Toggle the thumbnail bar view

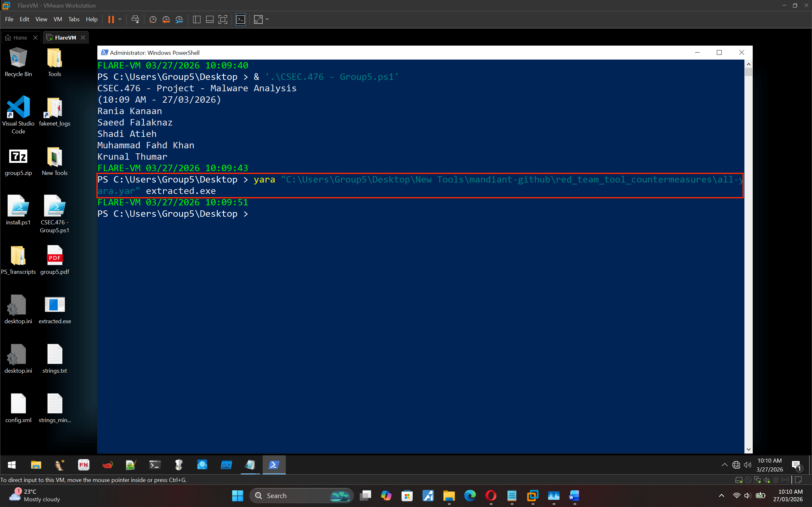210,19
